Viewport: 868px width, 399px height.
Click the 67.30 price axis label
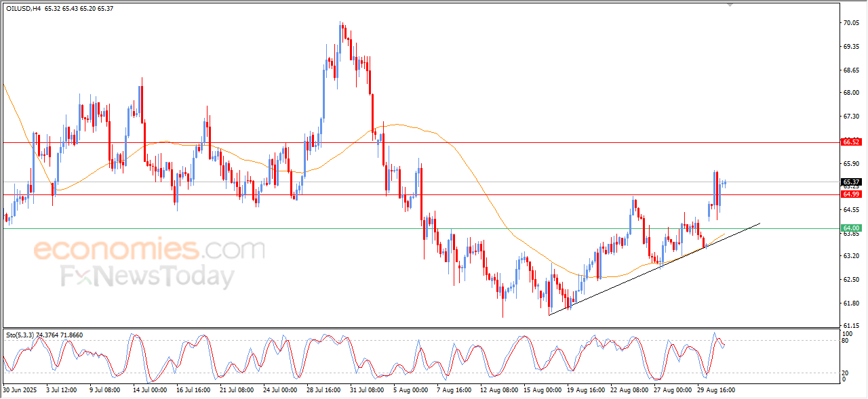click(852, 117)
